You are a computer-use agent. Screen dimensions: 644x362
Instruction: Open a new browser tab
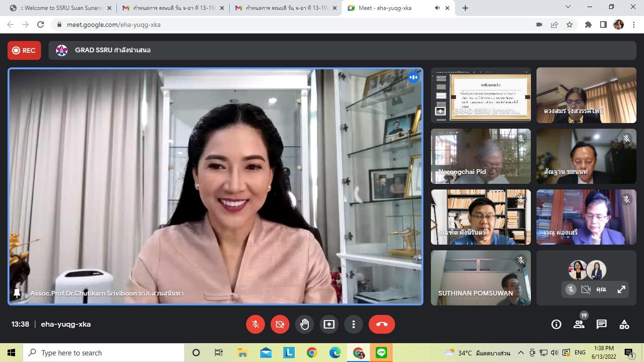[x=465, y=8]
